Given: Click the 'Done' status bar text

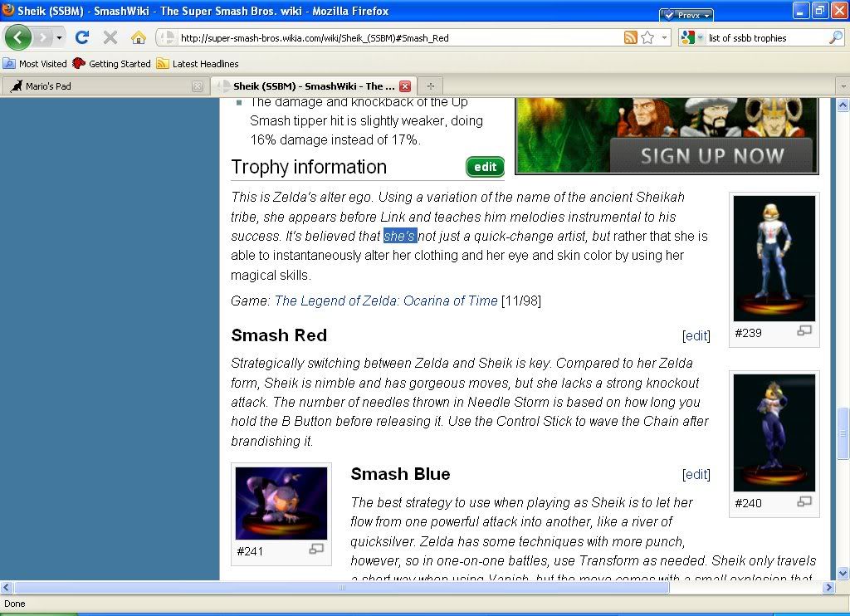Looking at the screenshot, I should (15, 604).
